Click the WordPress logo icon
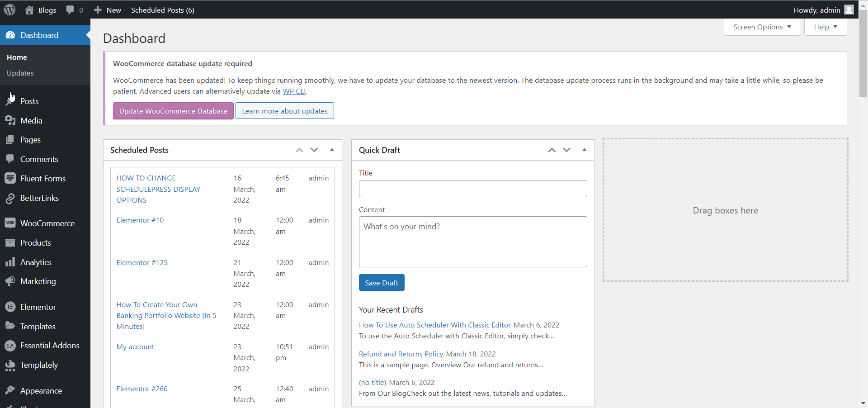 (x=9, y=9)
